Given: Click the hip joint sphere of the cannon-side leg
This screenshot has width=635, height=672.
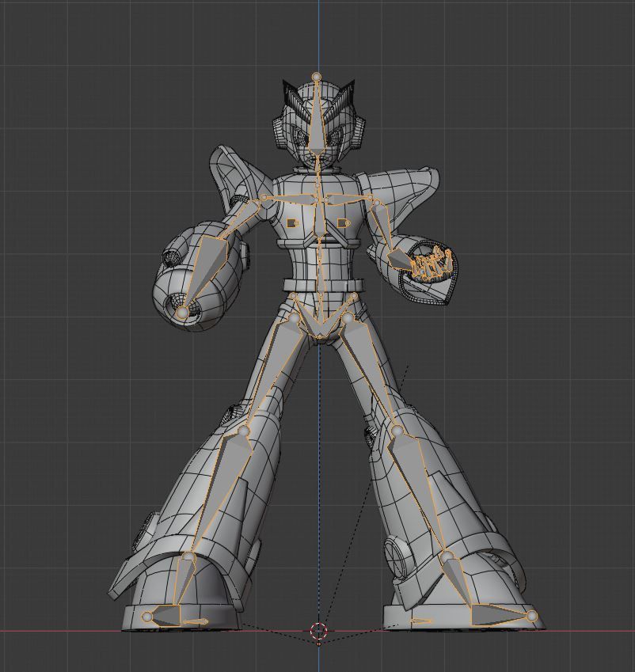Looking at the screenshot, I should click(x=294, y=318).
